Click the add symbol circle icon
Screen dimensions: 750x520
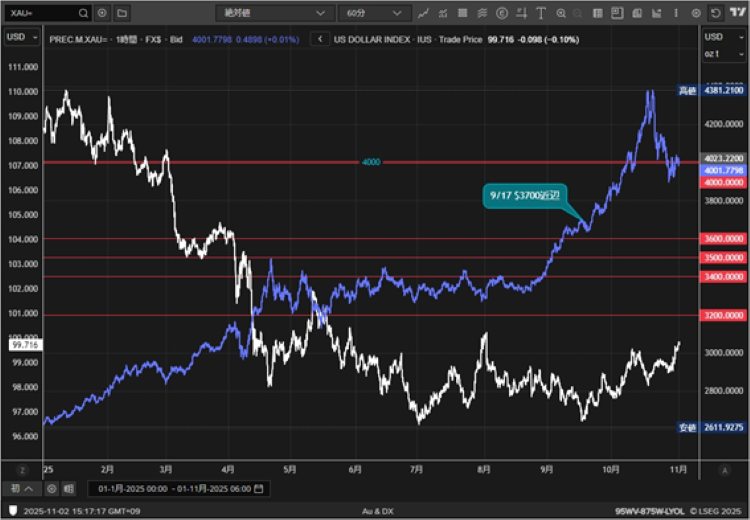pos(102,14)
